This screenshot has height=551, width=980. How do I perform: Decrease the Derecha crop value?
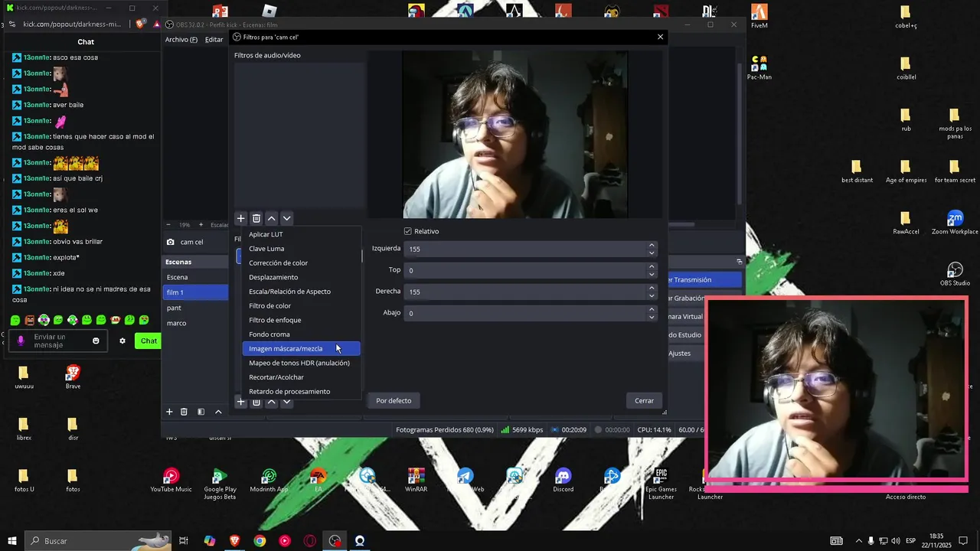(x=652, y=295)
